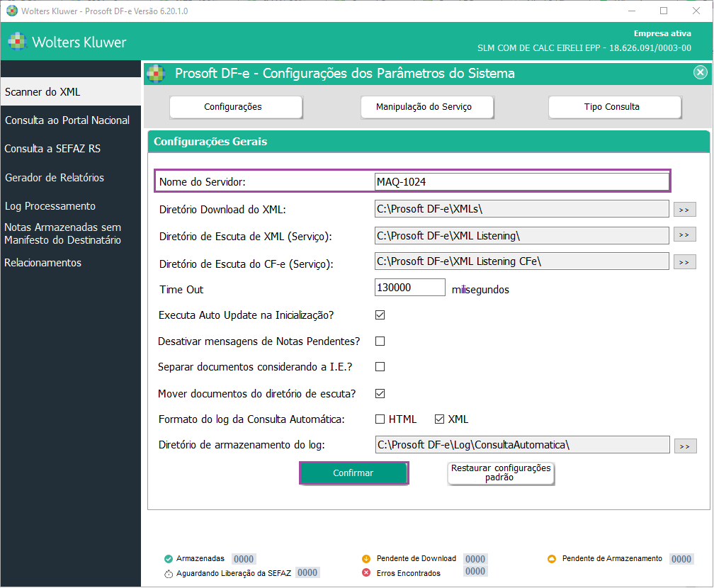The width and height of the screenshot is (714, 588).
Task: Browse for Diretório Download do XML folder
Action: click(684, 210)
